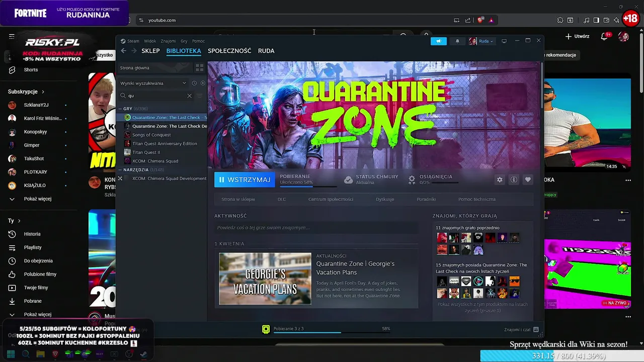This screenshot has height=362, width=644.
Task: Add game to favorites with heart icon
Action: click(x=528, y=179)
